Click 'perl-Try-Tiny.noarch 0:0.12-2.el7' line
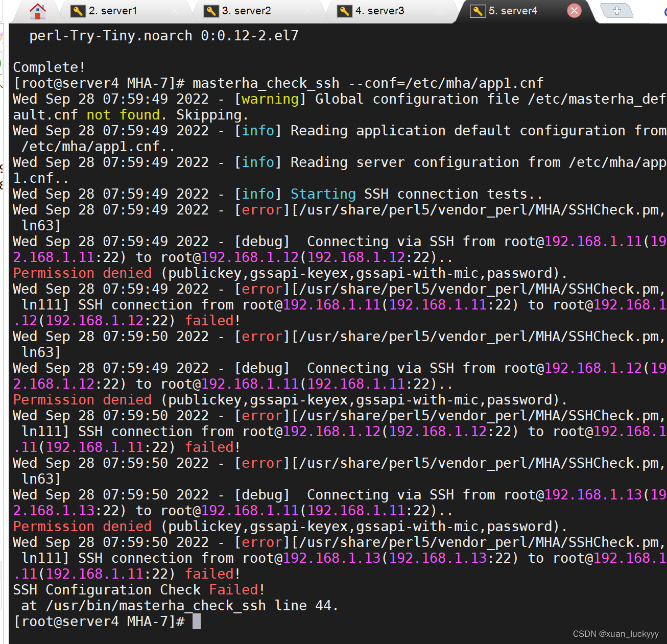 coord(164,36)
